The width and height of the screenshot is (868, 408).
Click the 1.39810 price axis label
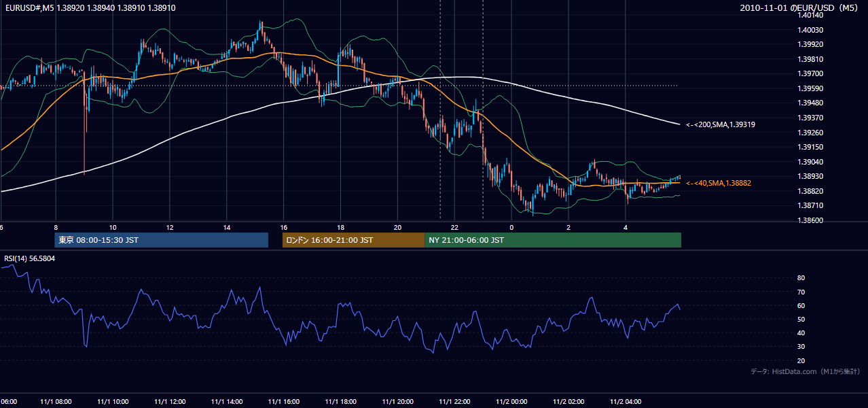pos(812,59)
